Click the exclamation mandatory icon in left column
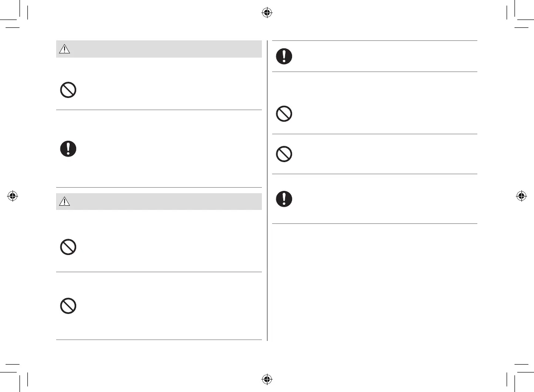Image resolution: width=534 pixels, height=392 pixels. 68,149
